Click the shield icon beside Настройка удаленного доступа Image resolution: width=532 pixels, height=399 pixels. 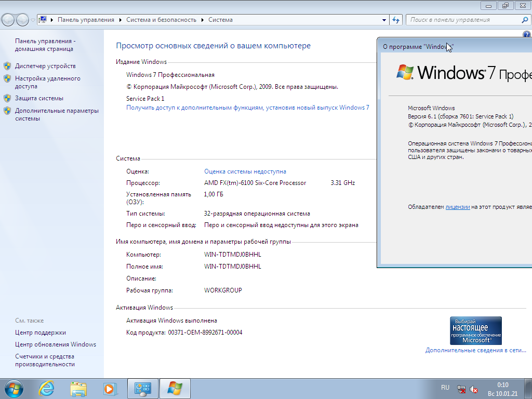pyautogui.click(x=7, y=78)
